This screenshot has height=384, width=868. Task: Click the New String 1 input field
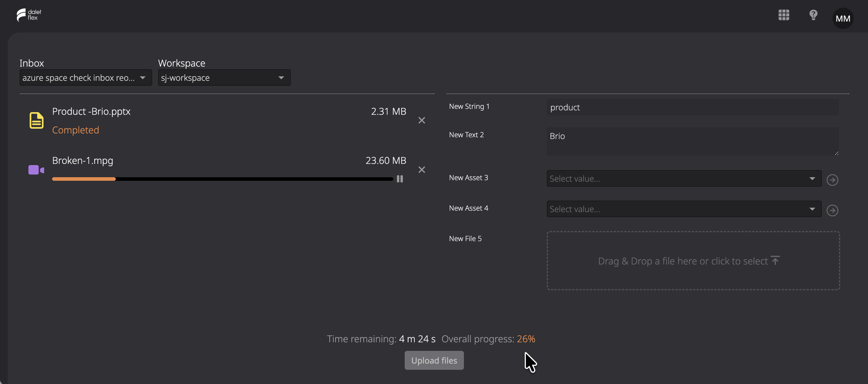point(693,107)
